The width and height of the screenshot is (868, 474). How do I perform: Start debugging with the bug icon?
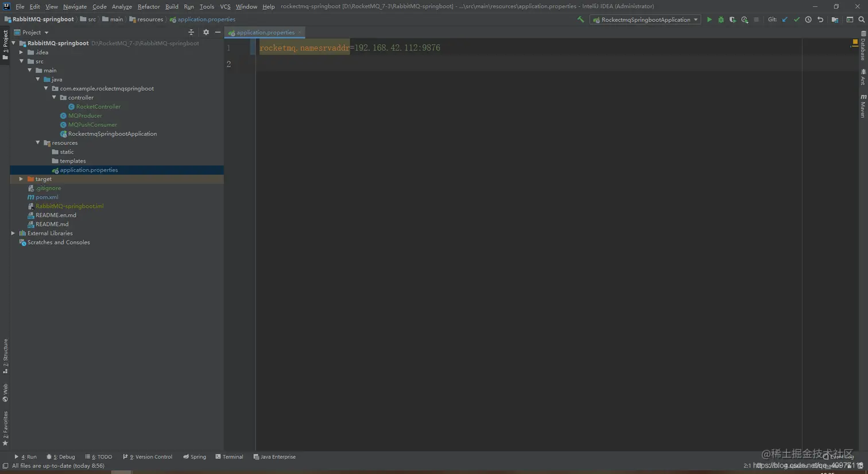721,20
